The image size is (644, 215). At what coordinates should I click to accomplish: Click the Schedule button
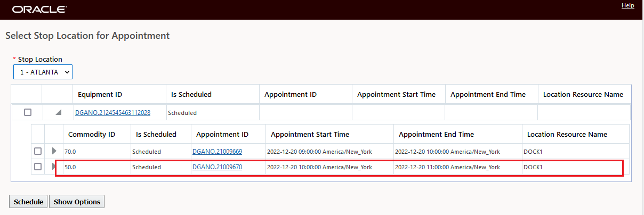click(28, 202)
